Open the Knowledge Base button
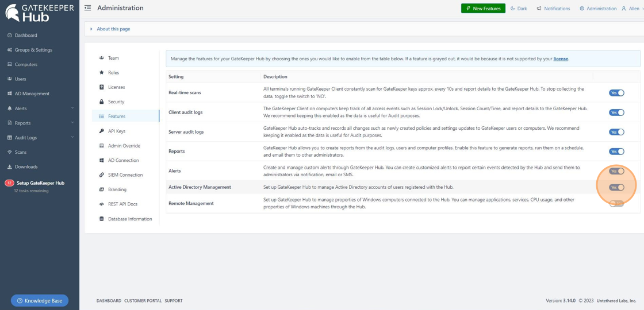 [x=40, y=301]
